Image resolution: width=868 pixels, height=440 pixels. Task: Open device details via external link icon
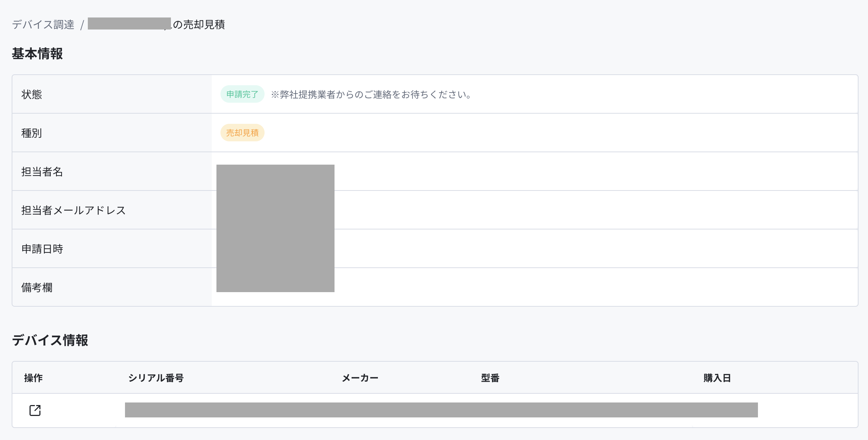35,410
